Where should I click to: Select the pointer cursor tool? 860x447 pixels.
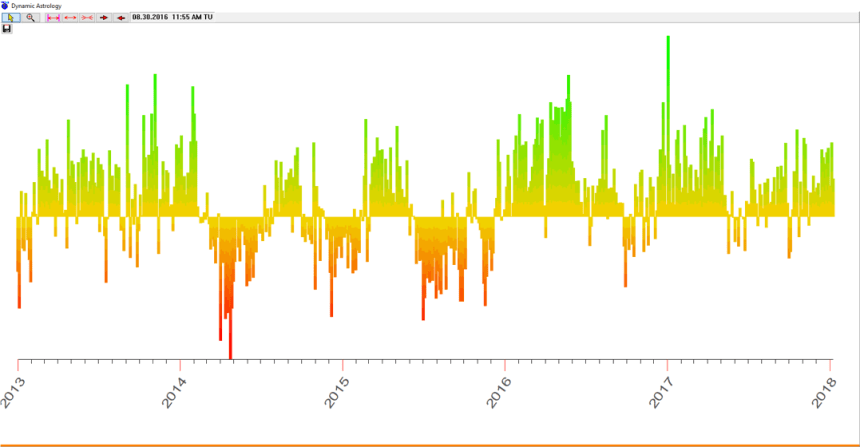tap(11, 17)
